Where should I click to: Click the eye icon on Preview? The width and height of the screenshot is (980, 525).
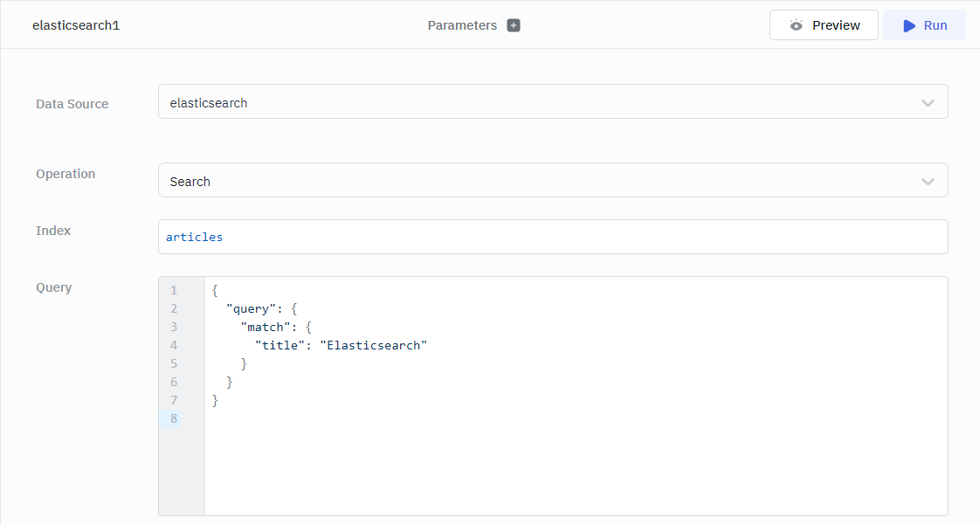tap(796, 25)
